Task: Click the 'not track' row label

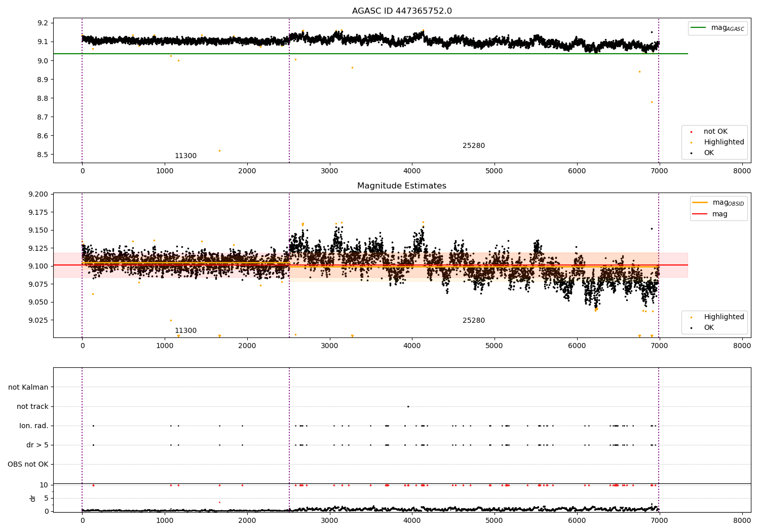Action: click(32, 407)
